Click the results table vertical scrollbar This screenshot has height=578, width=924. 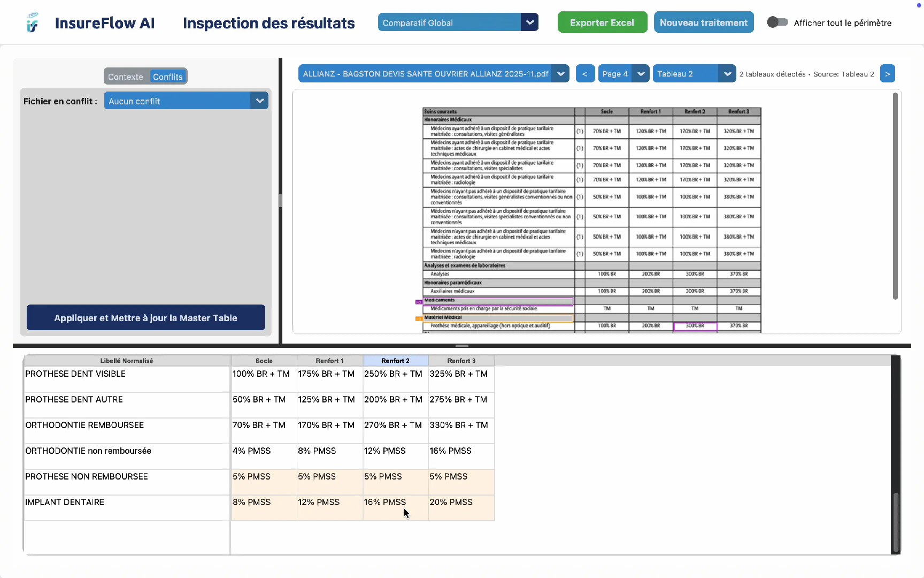pyautogui.click(x=896, y=522)
